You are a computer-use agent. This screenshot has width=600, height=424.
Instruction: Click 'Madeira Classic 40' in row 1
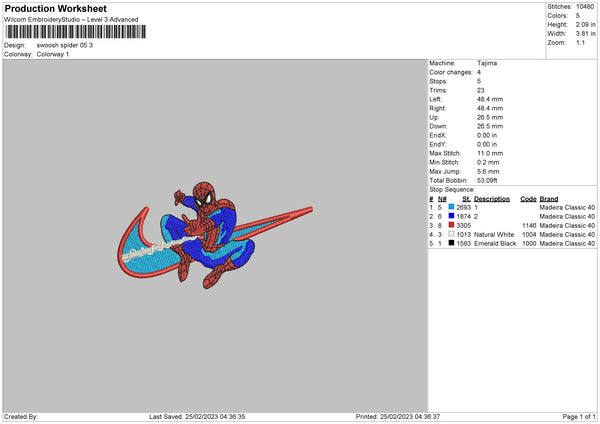(567, 208)
